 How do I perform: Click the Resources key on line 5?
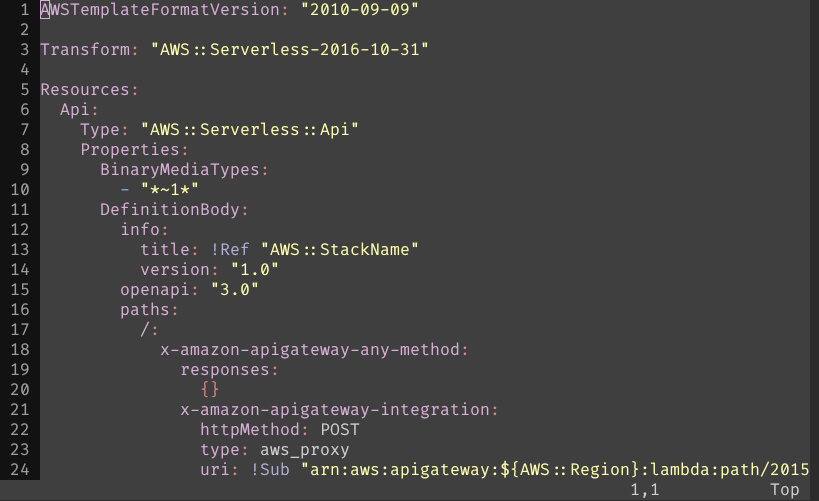click(85, 90)
